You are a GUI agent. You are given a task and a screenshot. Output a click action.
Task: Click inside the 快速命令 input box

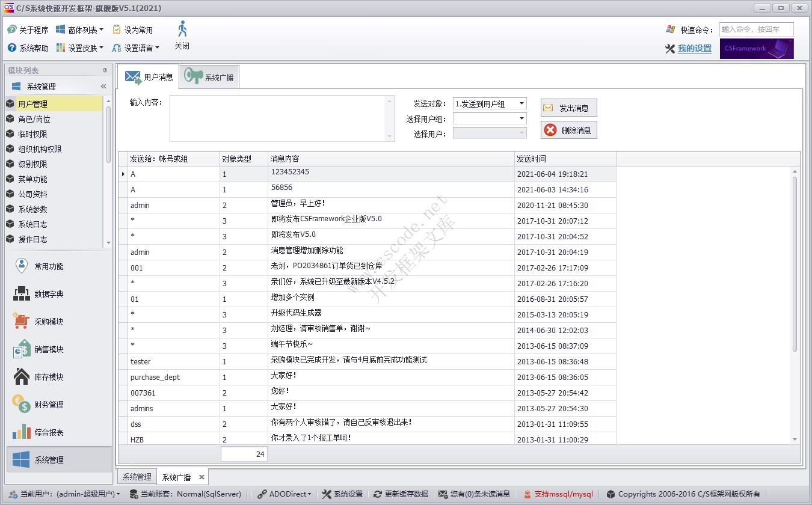pyautogui.click(x=757, y=29)
